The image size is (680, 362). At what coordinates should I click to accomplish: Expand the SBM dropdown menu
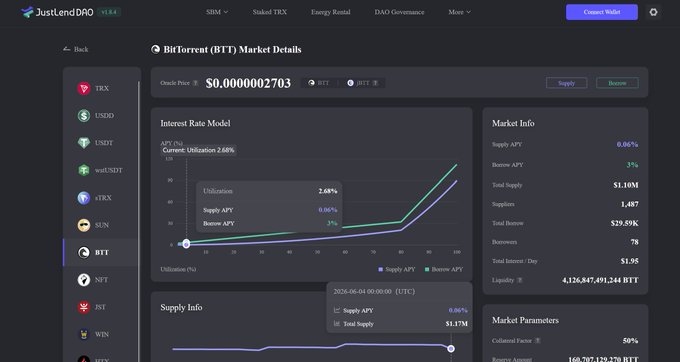217,12
